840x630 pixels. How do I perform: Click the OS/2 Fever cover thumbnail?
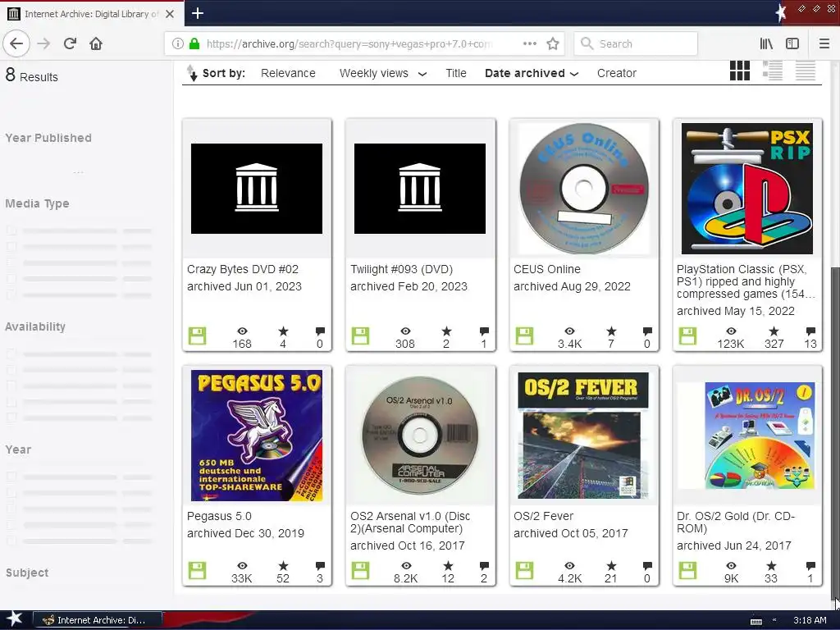pyautogui.click(x=583, y=436)
